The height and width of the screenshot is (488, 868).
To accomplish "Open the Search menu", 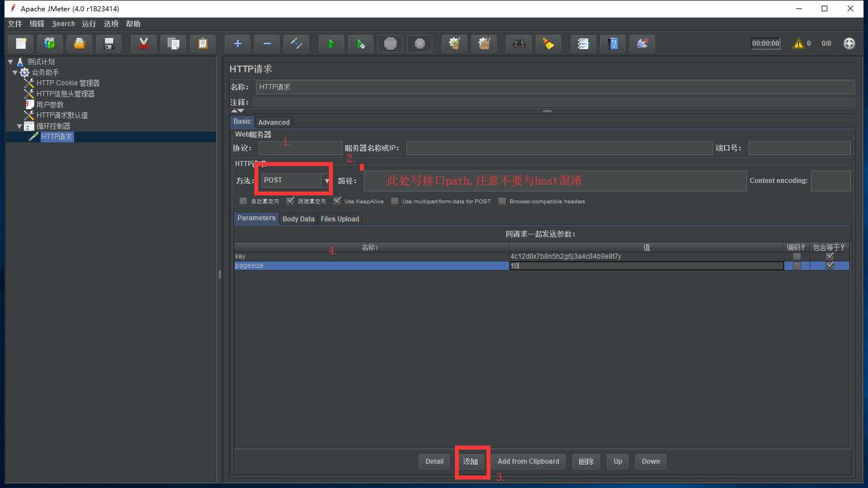I will tap(63, 24).
